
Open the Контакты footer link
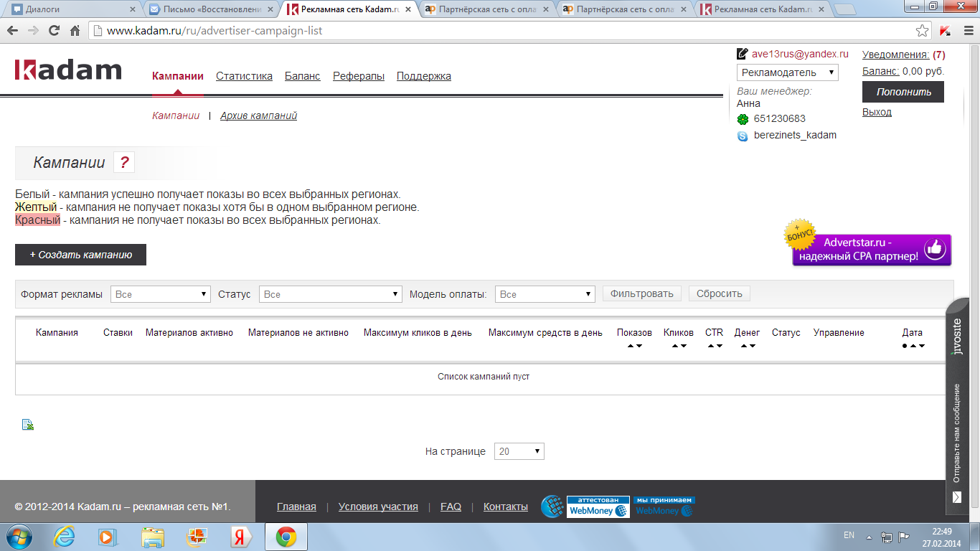click(x=506, y=507)
